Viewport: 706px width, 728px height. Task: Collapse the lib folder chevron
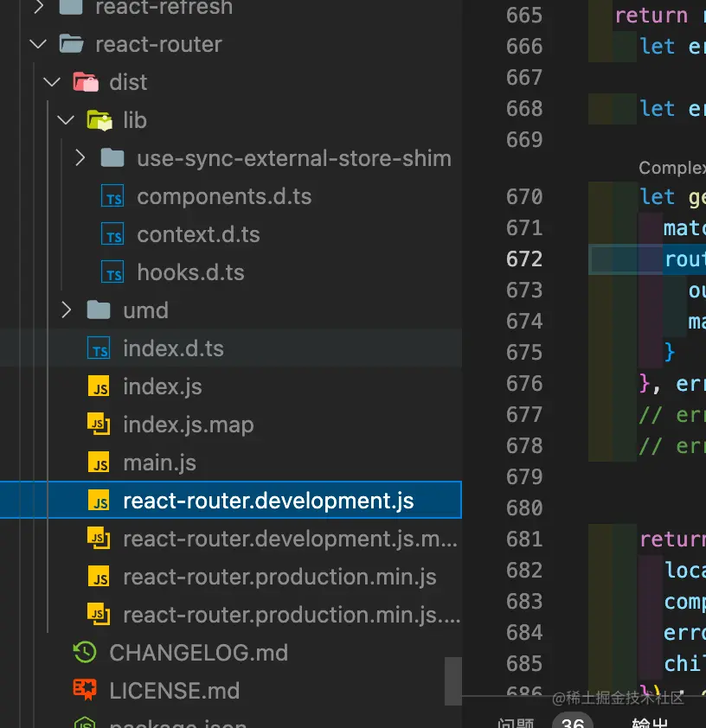(66, 120)
